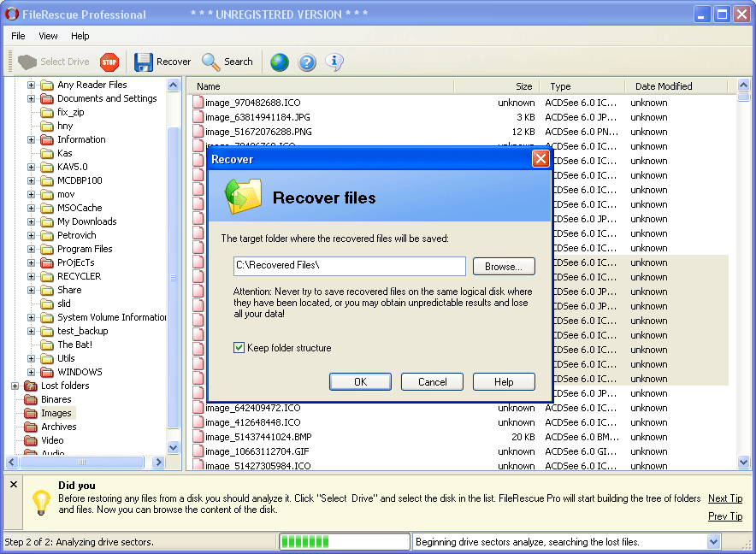Screen dimensions: 756x554
Task: Click the PrOjEcTs red folder icon
Action: (47, 262)
